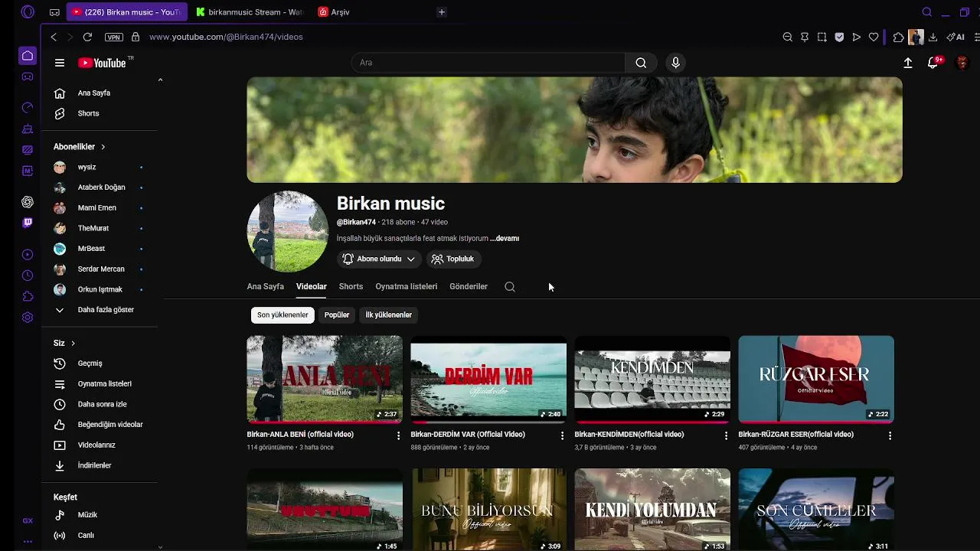Screen dimensions: 980x551
Task: Switch to Oynatma listeleri tab
Action: tap(406, 286)
